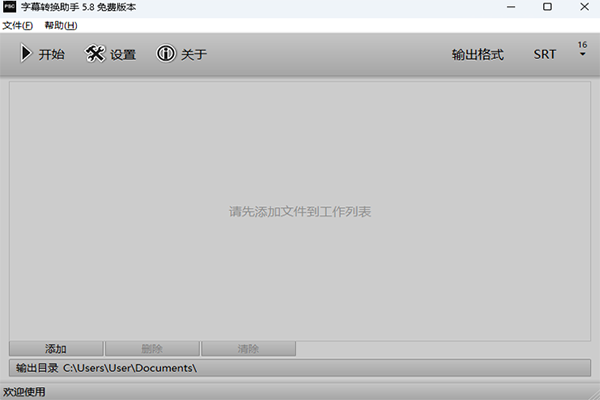Image resolution: width=600 pixels, height=400 pixels.
Task: Open the 文件(F) menu
Action: click(17, 25)
